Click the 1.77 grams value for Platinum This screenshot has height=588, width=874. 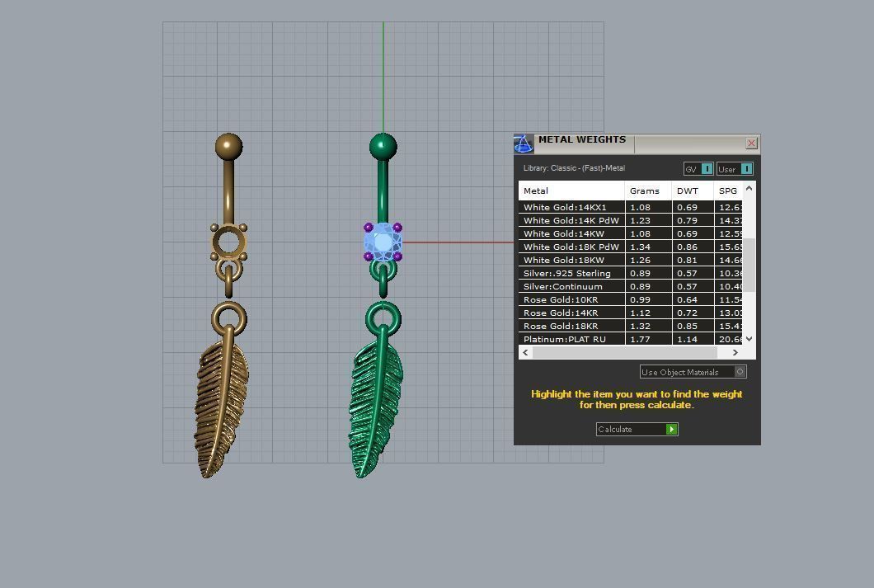tap(640, 339)
